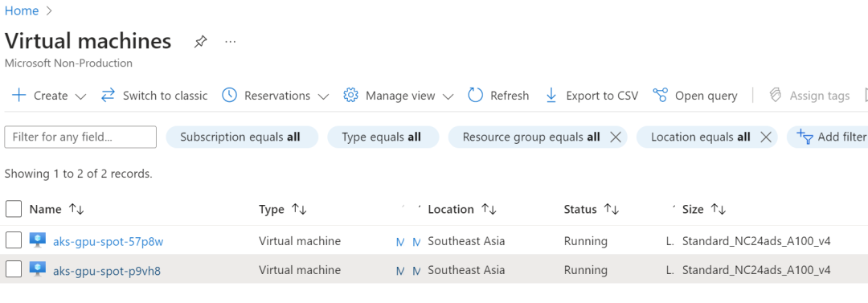Click Open query toolbar label
This screenshot has width=868, height=303.
[x=706, y=96]
